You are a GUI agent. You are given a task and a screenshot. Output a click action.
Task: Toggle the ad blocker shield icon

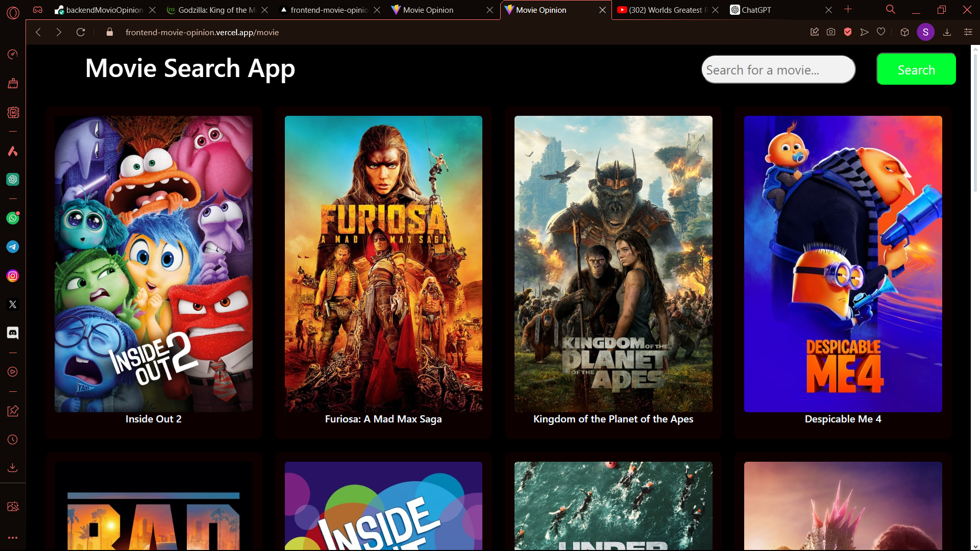(x=848, y=32)
